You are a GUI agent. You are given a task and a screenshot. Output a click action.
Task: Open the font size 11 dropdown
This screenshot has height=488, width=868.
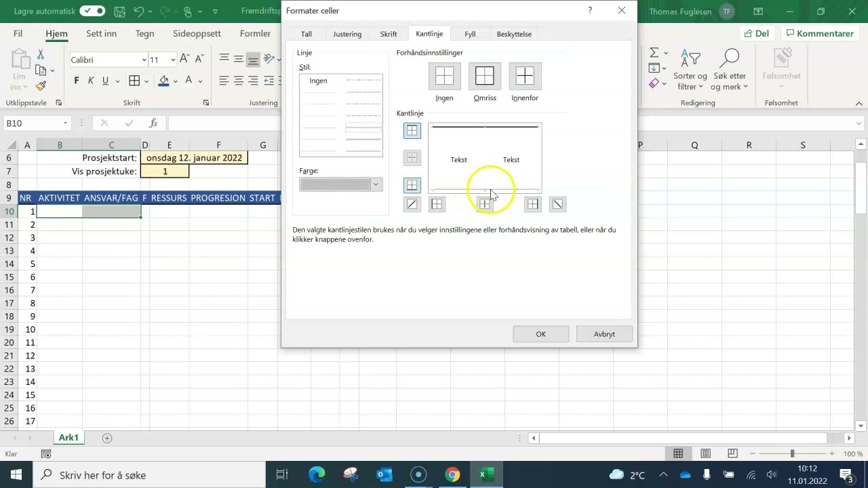tap(173, 60)
